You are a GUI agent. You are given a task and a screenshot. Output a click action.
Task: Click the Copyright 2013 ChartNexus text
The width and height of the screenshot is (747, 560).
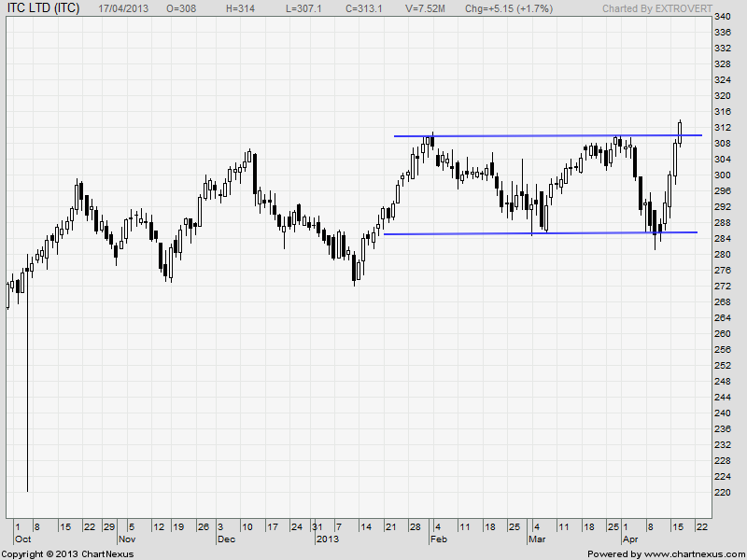[67, 553]
